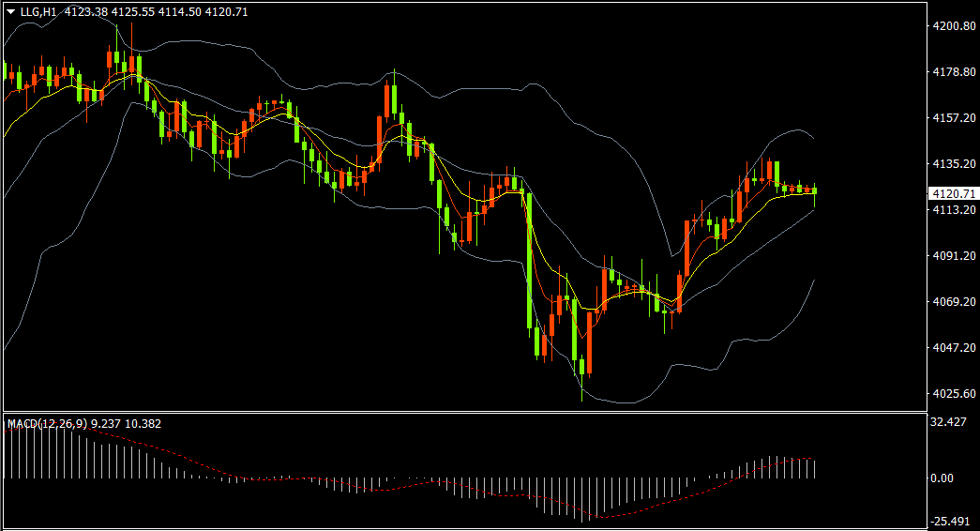Click the 4069.20 price axis label
The height and width of the screenshot is (531, 980).
coord(954,301)
